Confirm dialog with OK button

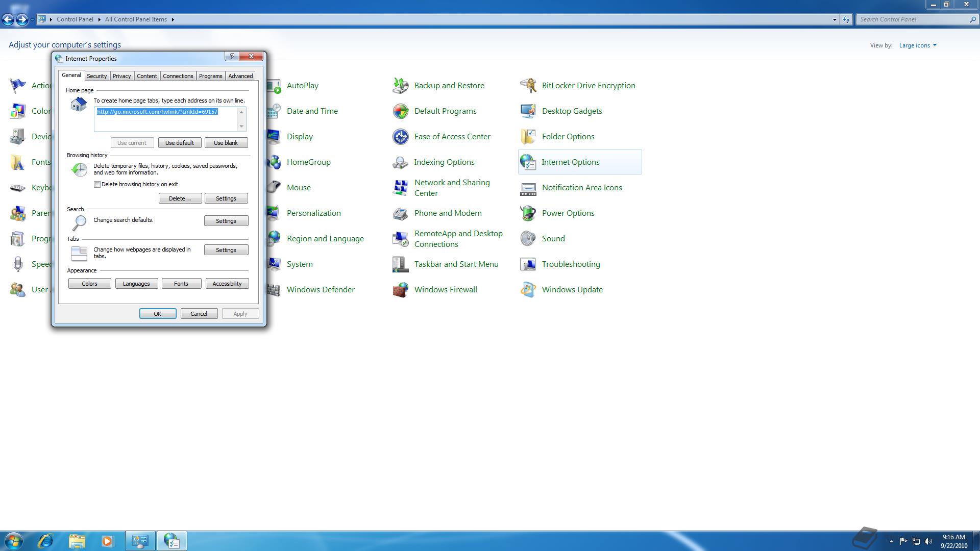click(x=158, y=314)
